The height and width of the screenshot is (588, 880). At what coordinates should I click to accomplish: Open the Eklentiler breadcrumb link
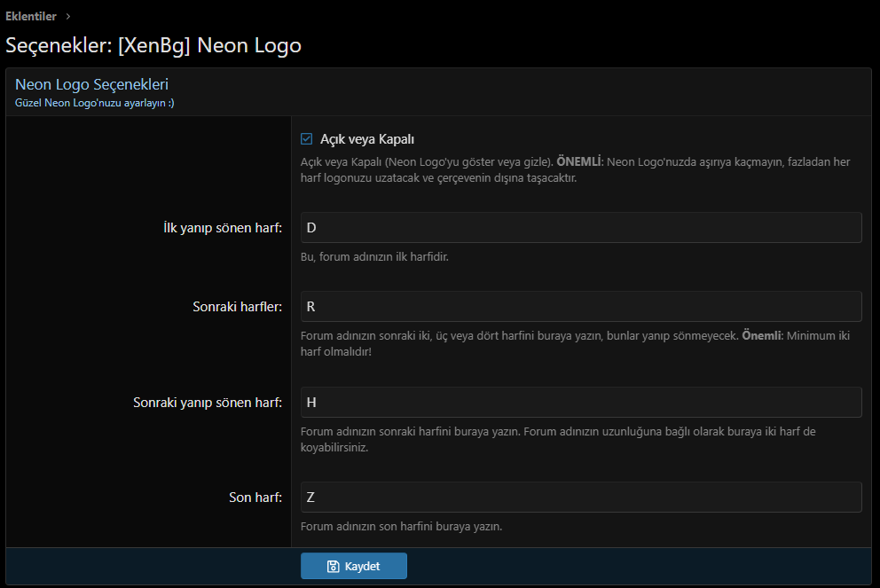pos(31,16)
